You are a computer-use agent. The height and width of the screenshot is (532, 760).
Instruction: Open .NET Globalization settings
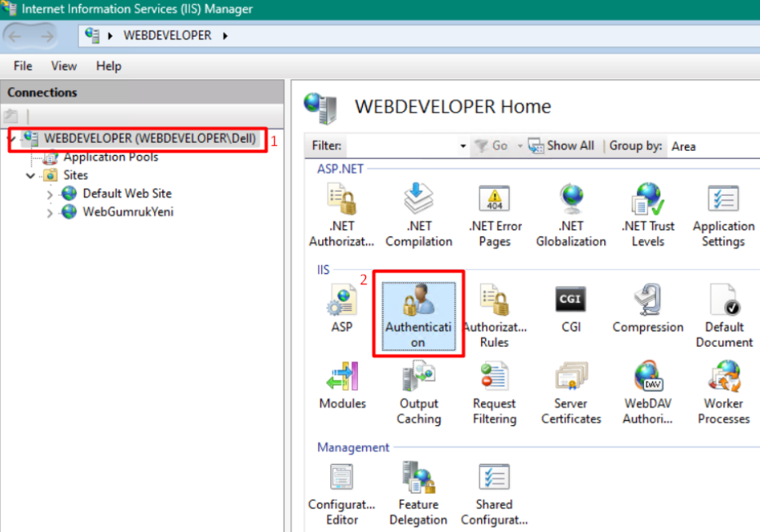point(571,215)
